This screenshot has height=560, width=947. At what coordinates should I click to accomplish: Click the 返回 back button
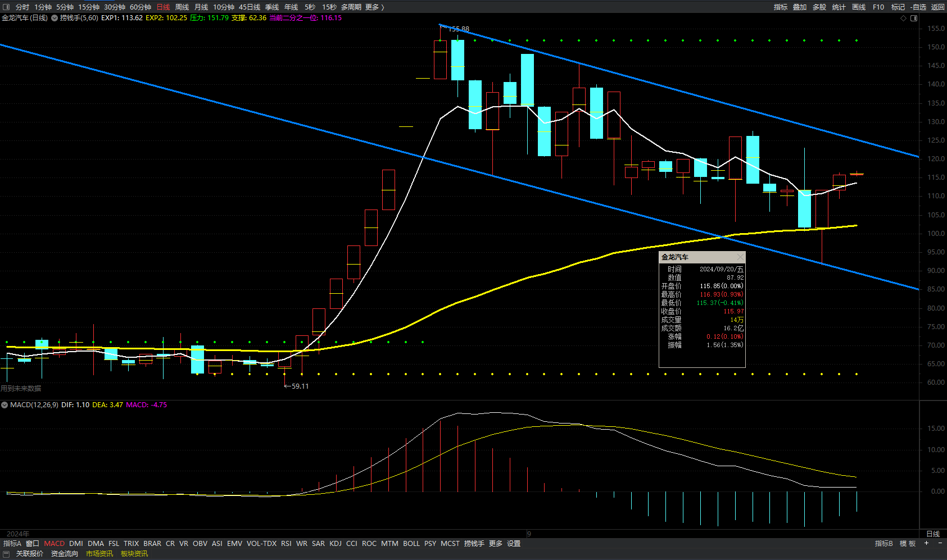tap(937, 7)
